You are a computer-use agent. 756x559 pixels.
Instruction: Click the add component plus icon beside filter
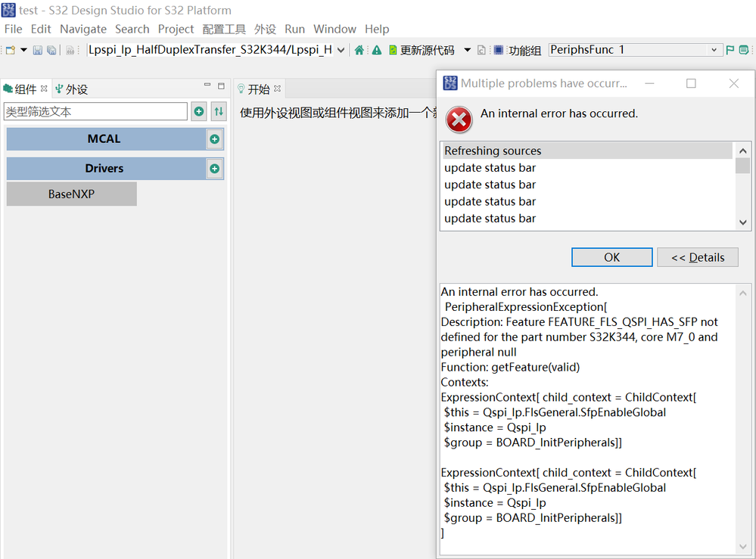point(198,111)
